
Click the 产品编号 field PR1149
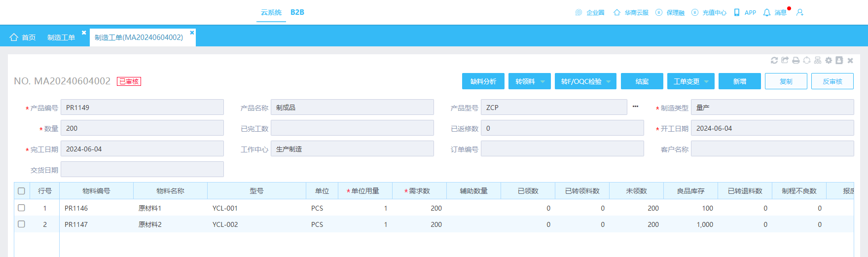[x=142, y=108]
